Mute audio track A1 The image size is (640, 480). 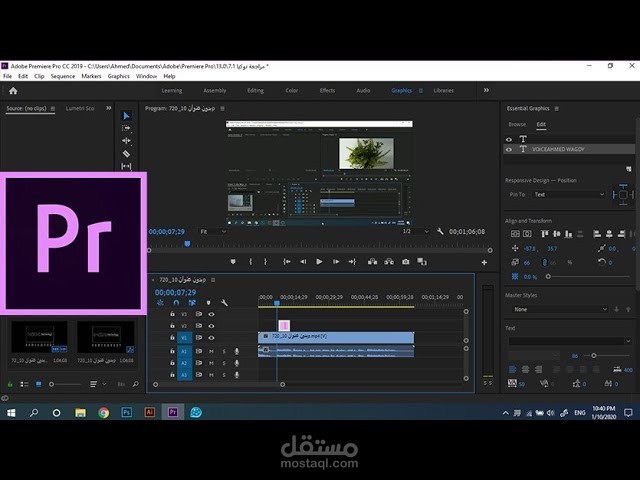[x=211, y=351]
